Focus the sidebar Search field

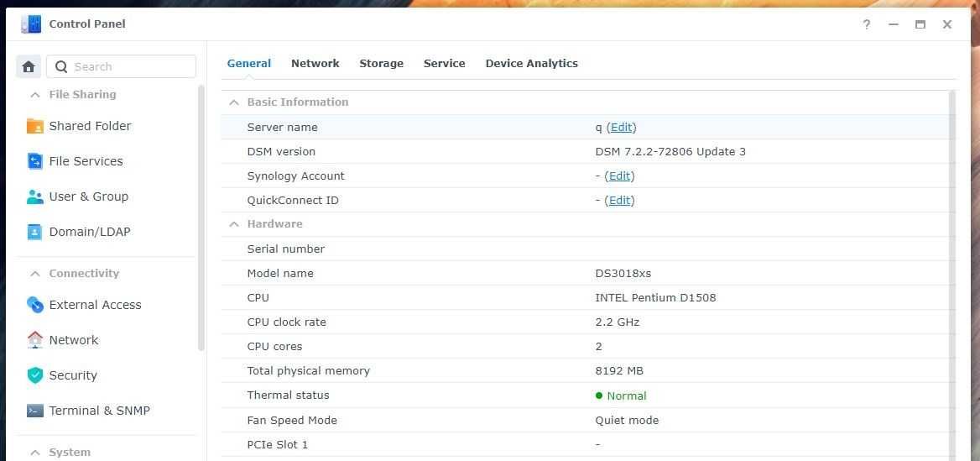(122, 66)
